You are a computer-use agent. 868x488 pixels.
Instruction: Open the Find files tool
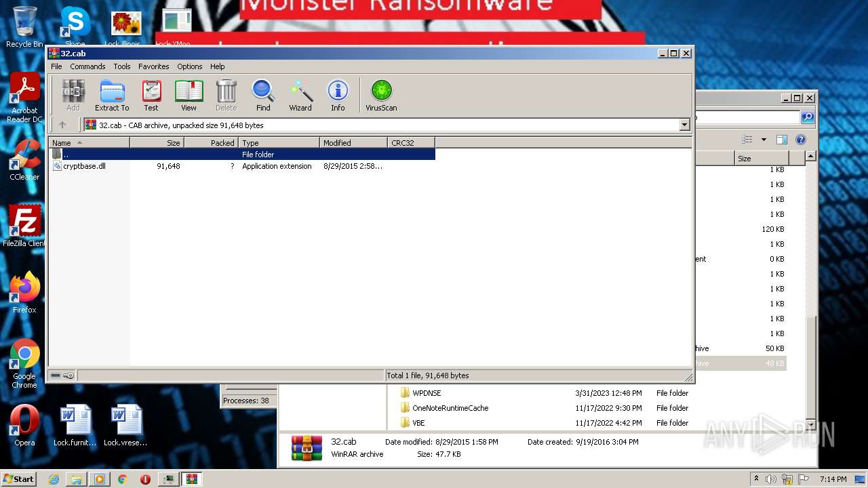pyautogui.click(x=263, y=95)
